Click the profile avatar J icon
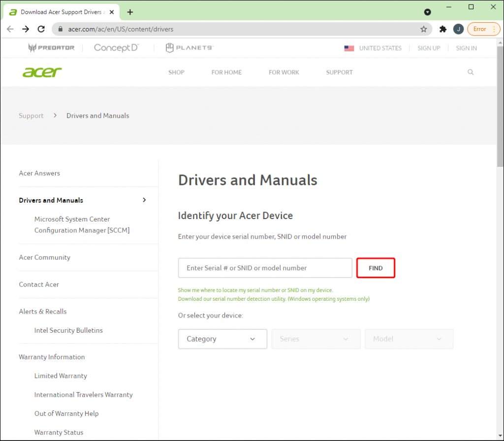This screenshot has width=504, height=441. click(x=458, y=29)
